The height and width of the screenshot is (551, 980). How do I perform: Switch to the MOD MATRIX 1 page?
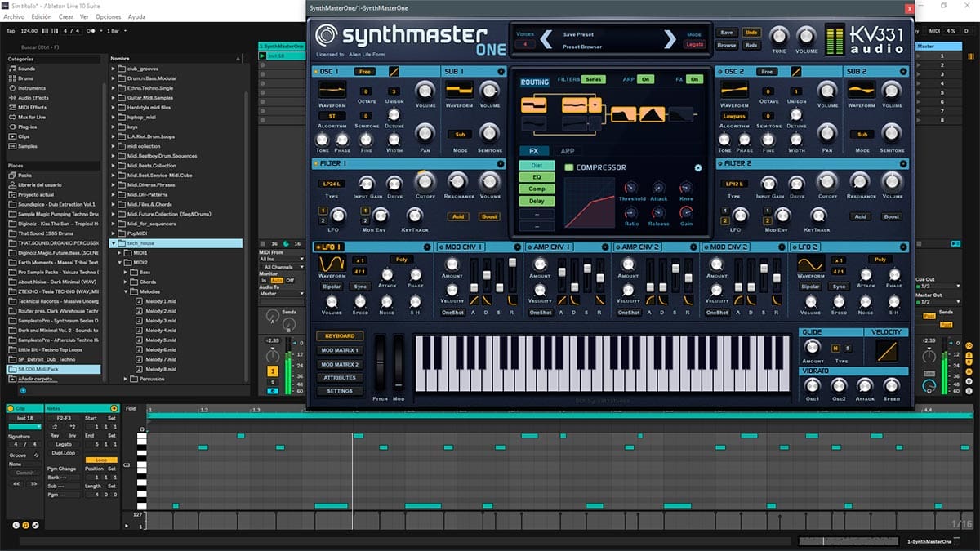pos(340,350)
